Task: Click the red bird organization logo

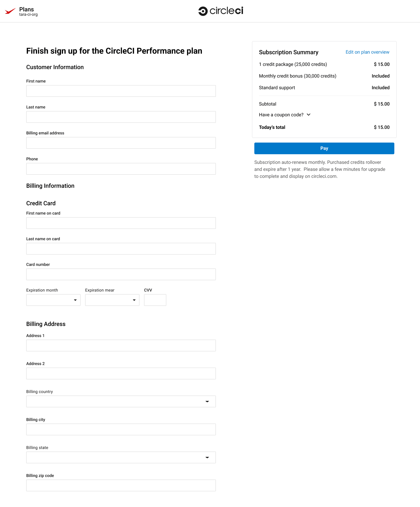Action: click(10, 11)
